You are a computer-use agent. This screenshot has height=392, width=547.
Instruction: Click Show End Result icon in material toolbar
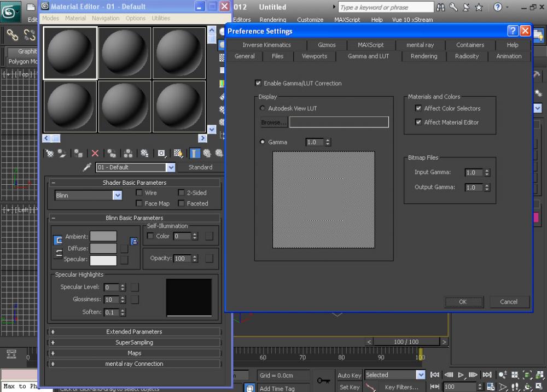pos(195,154)
